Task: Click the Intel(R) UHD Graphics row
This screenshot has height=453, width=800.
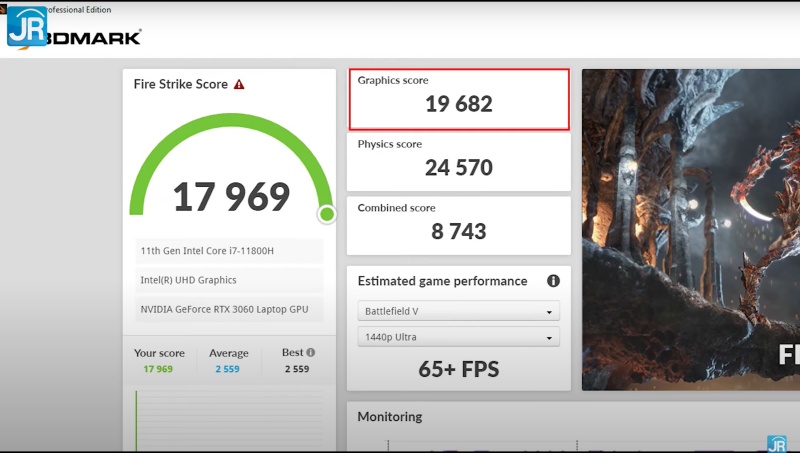Action: pyautogui.click(x=229, y=280)
